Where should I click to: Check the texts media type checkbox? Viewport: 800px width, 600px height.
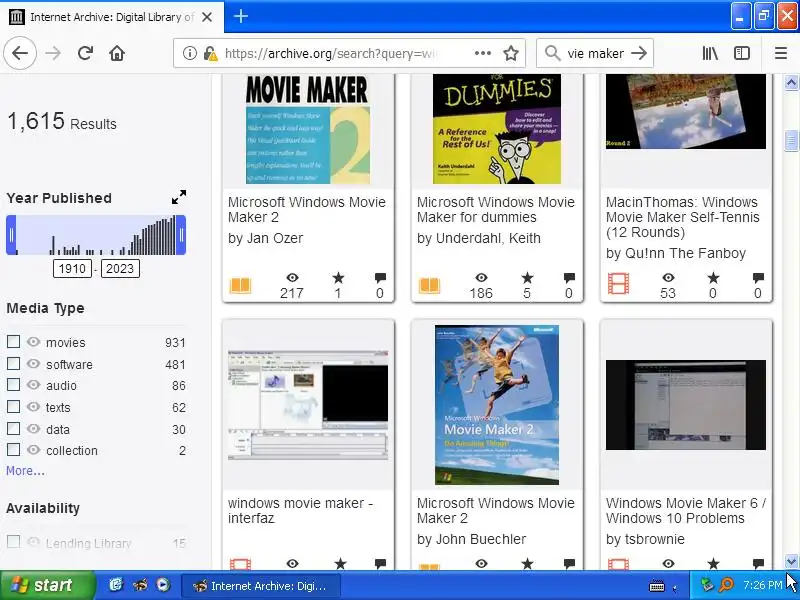coord(13,407)
